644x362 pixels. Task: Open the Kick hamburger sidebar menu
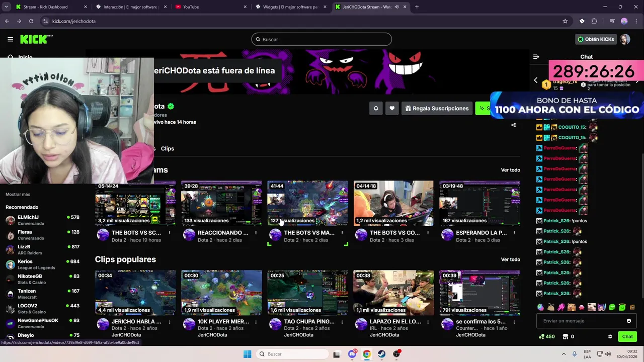10,39
